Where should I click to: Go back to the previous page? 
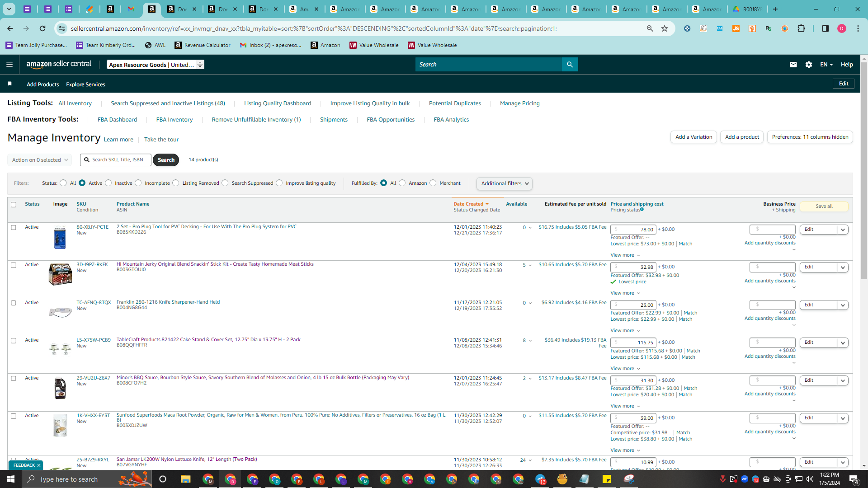click(x=10, y=28)
